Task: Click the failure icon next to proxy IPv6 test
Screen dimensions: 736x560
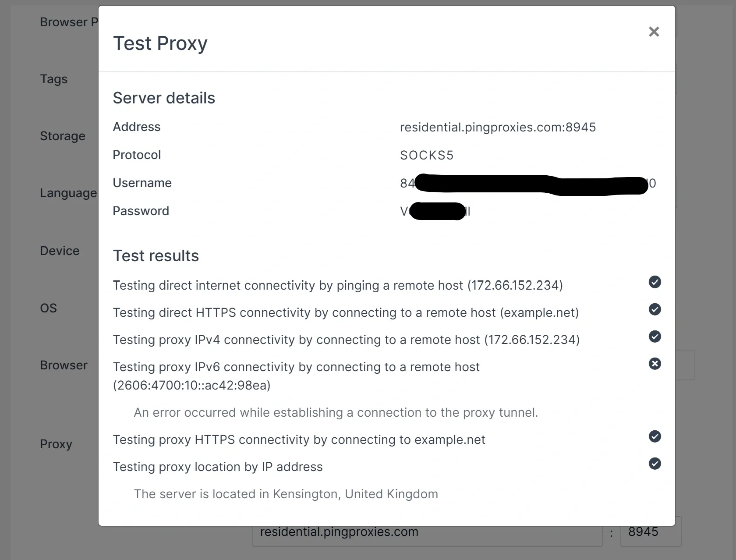Action: click(x=655, y=364)
